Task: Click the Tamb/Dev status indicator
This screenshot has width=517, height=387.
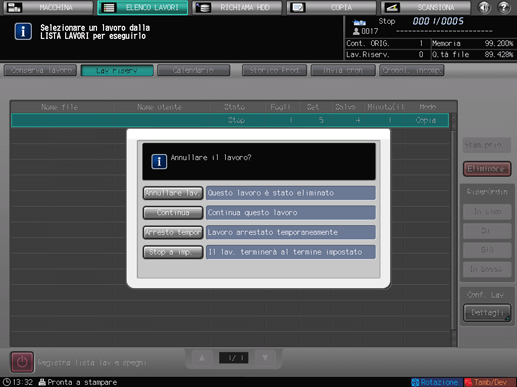Action: 489,382
